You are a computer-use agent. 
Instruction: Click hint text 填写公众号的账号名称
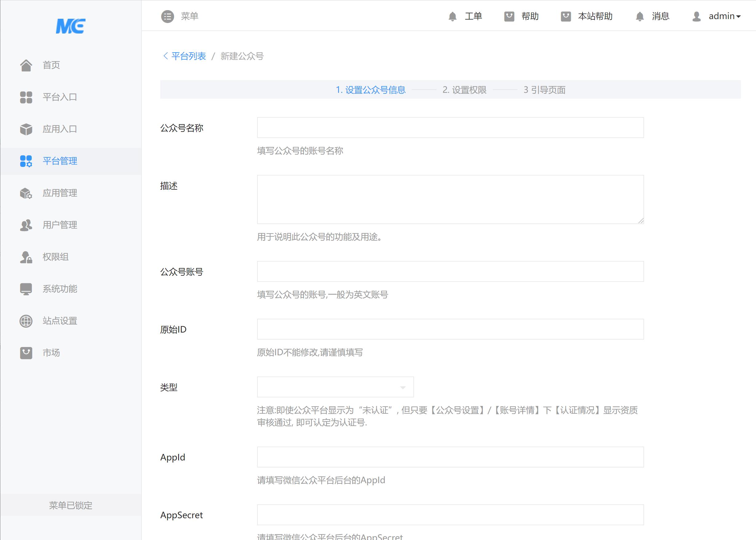click(300, 151)
